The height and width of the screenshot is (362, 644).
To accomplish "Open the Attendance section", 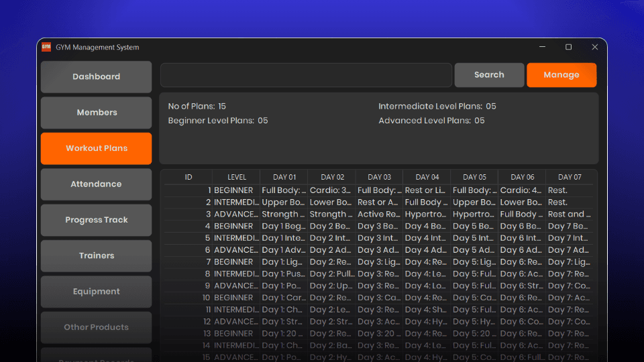I will pos(96,184).
